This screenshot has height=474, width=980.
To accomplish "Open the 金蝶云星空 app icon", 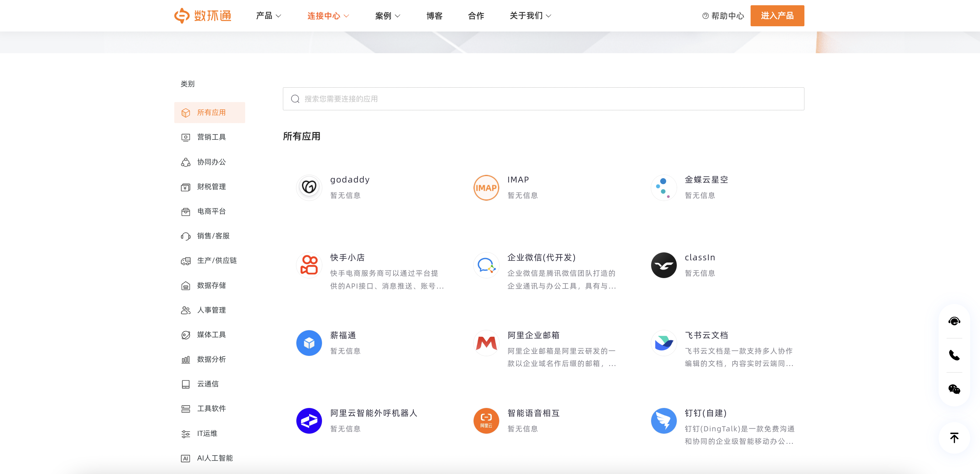I will tap(664, 187).
